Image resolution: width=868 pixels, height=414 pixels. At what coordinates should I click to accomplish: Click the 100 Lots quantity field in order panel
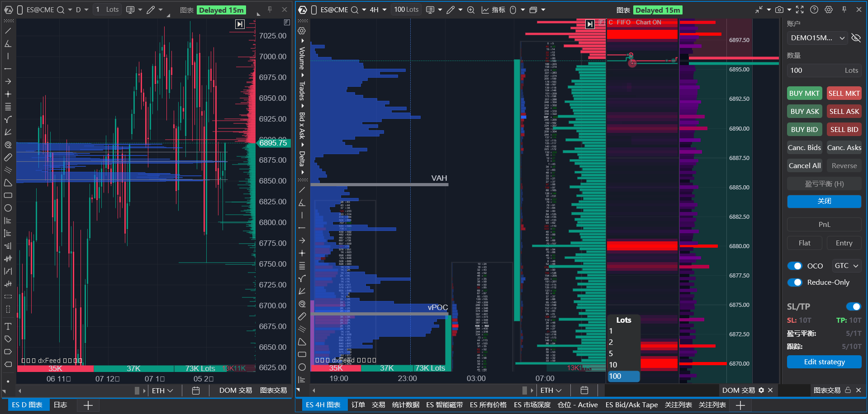click(x=824, y=70)
